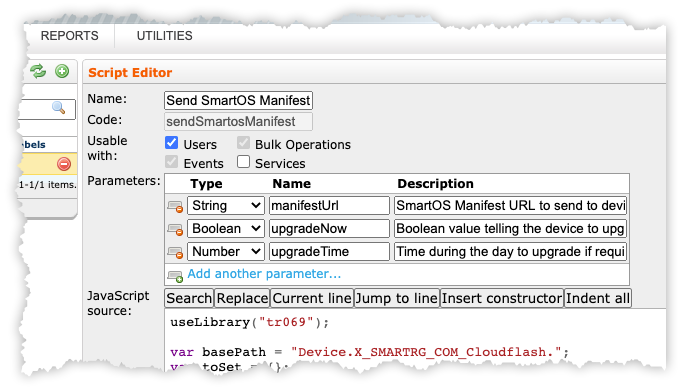Click the Search editor button
679x390 pixels.
(x=189, y=298)
